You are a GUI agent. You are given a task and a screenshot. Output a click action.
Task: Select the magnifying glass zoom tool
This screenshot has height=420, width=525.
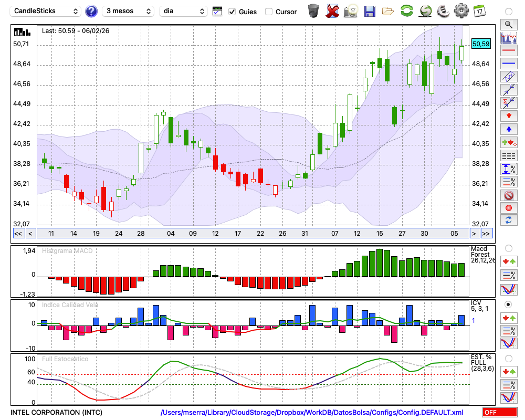pyautogui.click(x=508, y=24)
